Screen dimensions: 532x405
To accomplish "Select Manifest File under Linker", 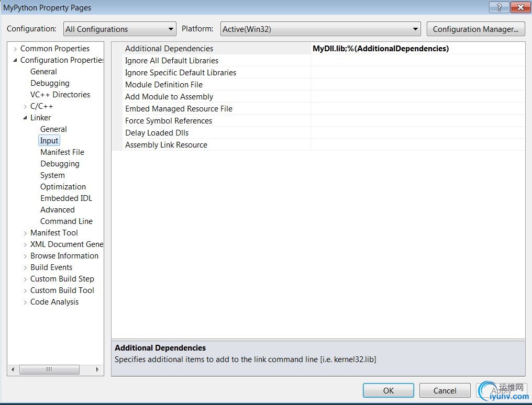I will (62, 152).
